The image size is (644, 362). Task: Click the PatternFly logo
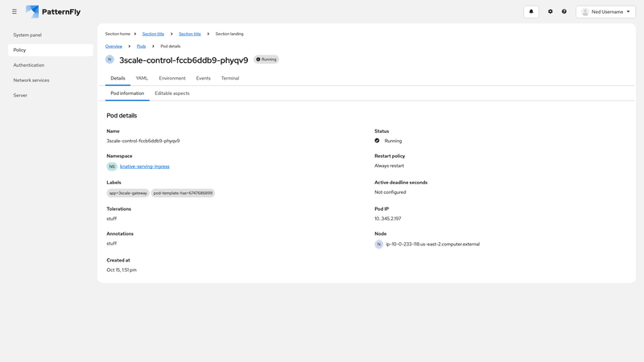[x=53, y=12]
